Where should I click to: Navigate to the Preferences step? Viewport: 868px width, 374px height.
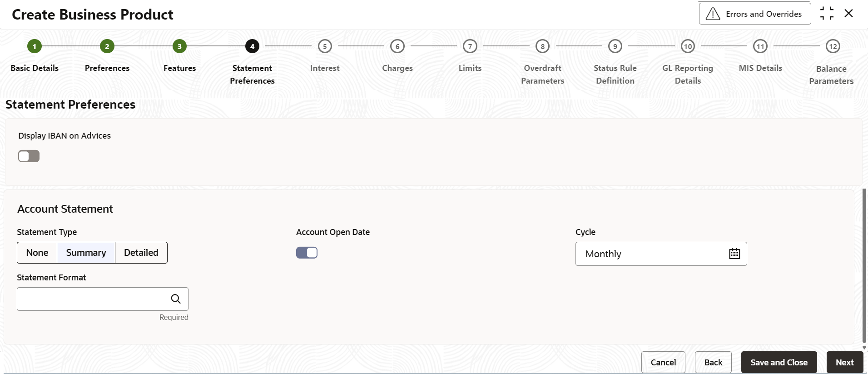[107, 68]
